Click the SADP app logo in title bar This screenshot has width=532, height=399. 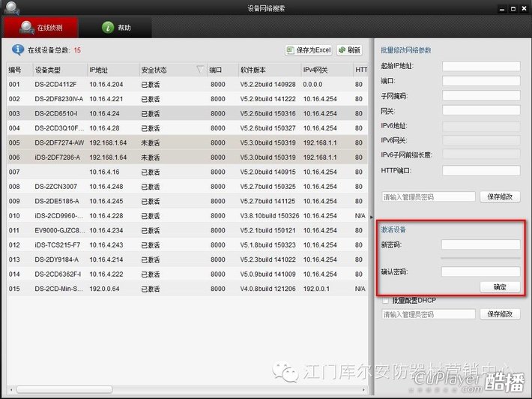click(13, 8)
